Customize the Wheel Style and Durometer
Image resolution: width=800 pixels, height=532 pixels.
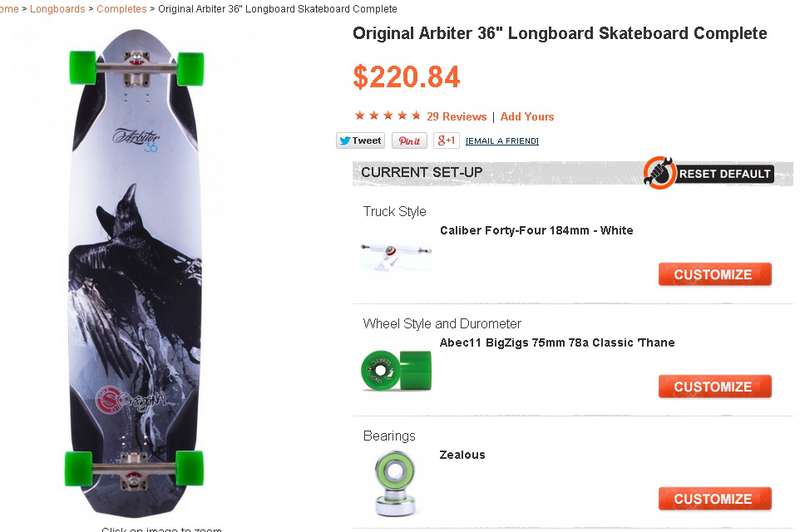point(715,387)
